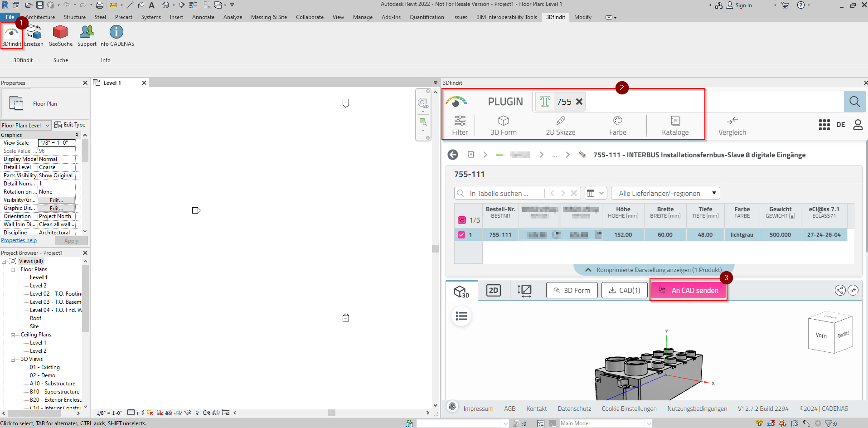868x428 pixels.
Task: Open the table columns dropdown
Action: coord(596,193)
